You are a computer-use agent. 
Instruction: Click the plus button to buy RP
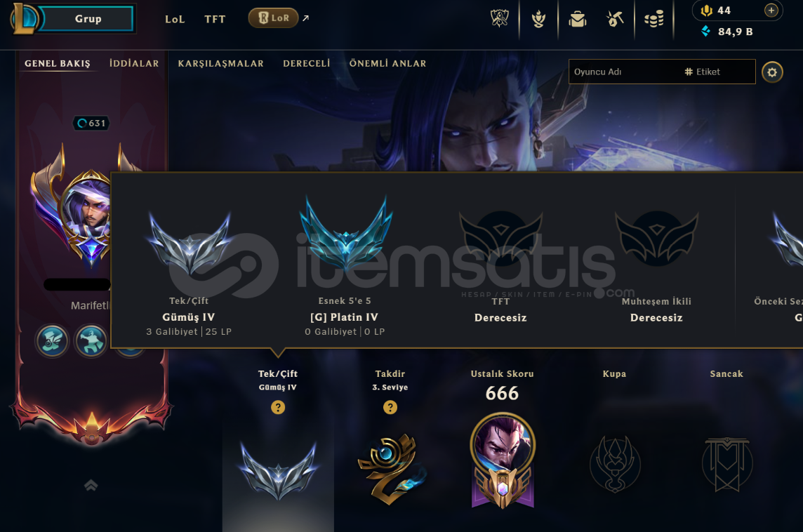point(771,11)
